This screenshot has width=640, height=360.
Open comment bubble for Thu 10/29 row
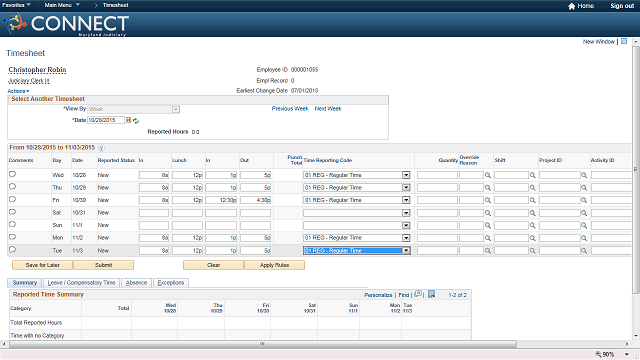click(12, 187)
